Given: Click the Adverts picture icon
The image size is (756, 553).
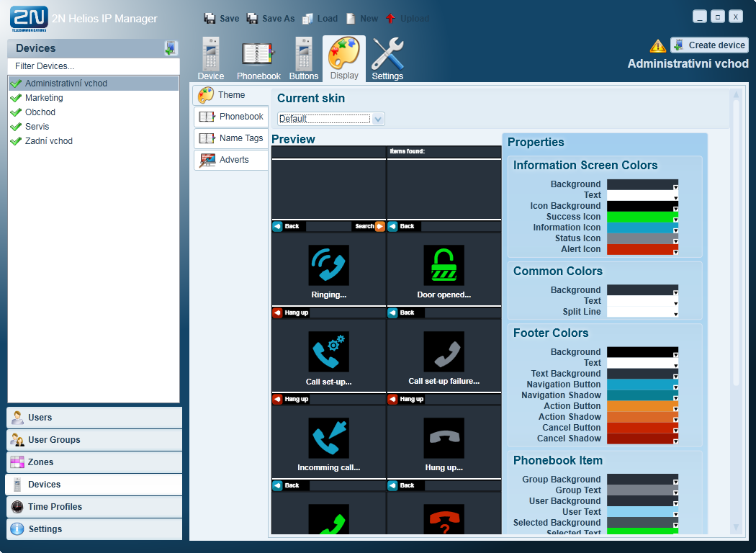Looking at the screenshot, I should coord(207,160).
